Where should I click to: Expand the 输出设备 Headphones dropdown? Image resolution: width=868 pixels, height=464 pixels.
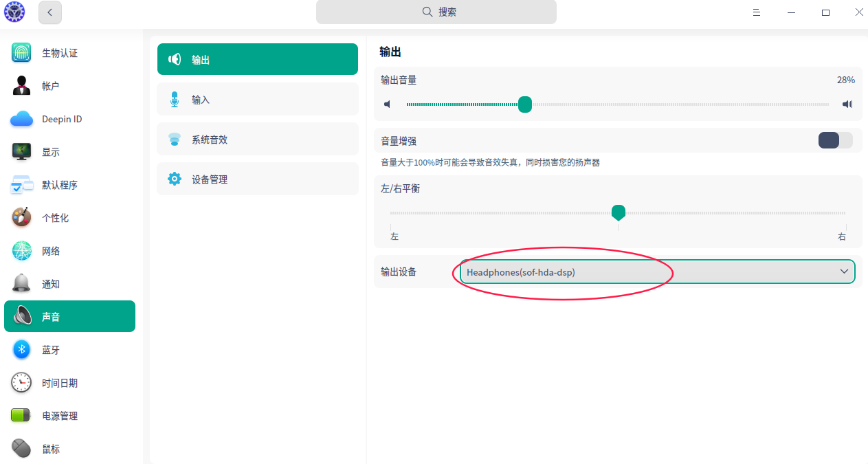pos(657,272)
